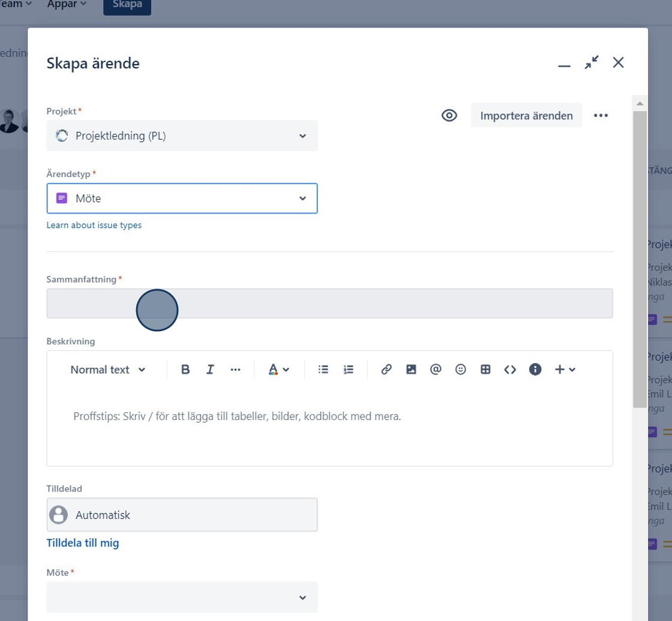
Task: Insert a bullet list in description
Action: coord(323,370)
